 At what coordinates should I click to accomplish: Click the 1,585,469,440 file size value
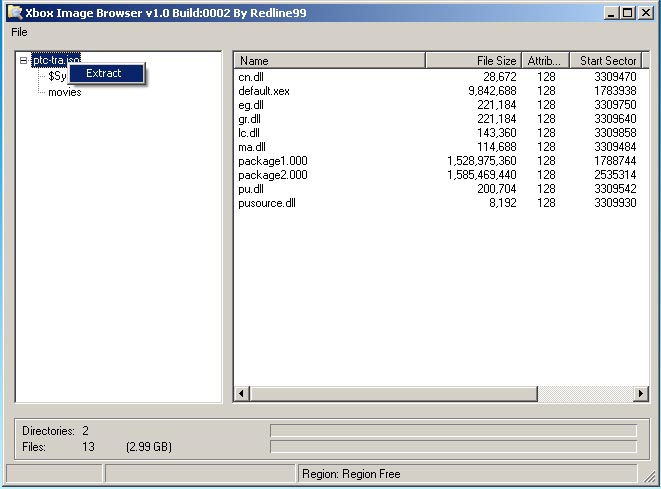point(482,175)
